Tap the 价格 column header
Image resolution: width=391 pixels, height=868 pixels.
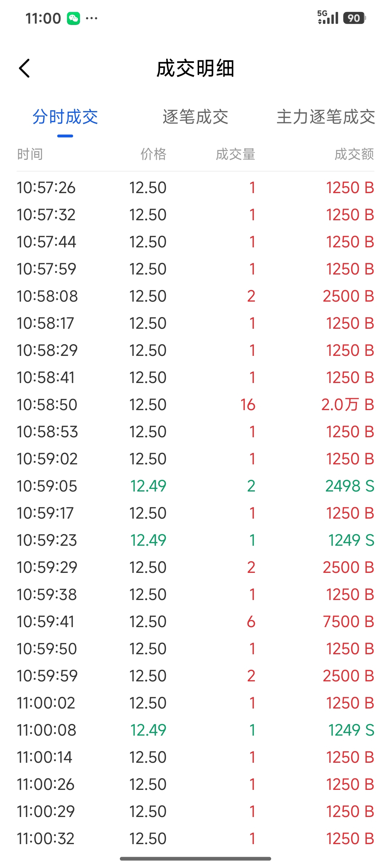154,154
